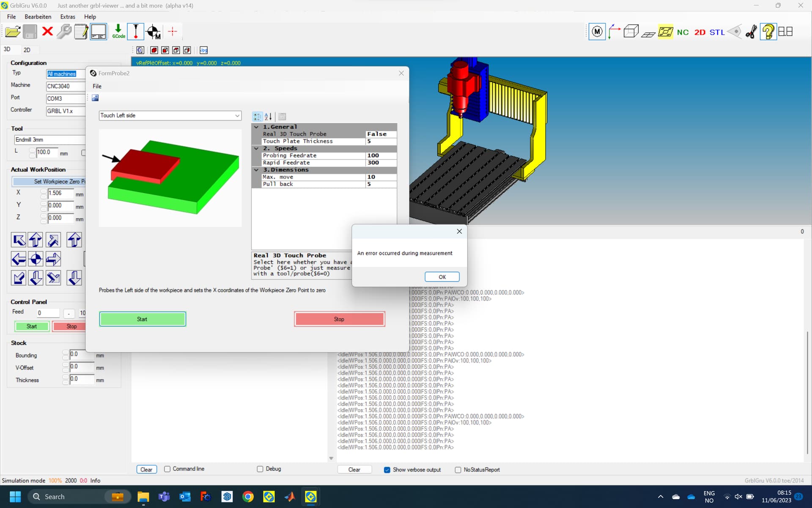This screenshot has height=508, width=812.
Task: Click the open file folder icon
Action: (x=13, y=32)
